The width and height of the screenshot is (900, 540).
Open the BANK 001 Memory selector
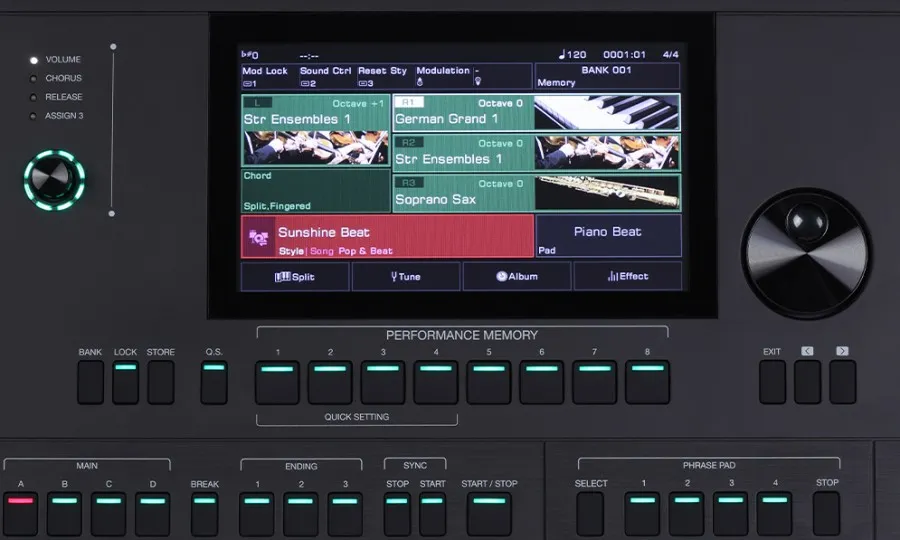pos(607,76)
